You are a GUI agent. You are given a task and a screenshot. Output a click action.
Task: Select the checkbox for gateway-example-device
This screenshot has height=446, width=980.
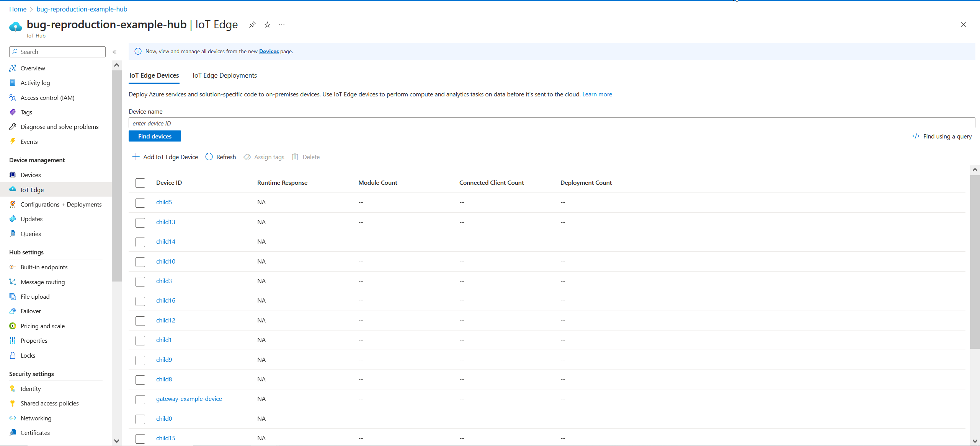tap(140, 399)
